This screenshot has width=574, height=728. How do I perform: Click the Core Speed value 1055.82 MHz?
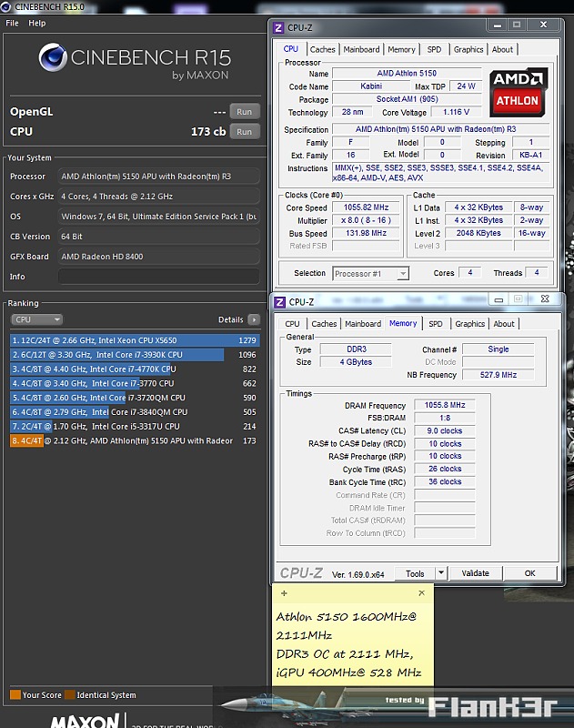click(366, 207)
